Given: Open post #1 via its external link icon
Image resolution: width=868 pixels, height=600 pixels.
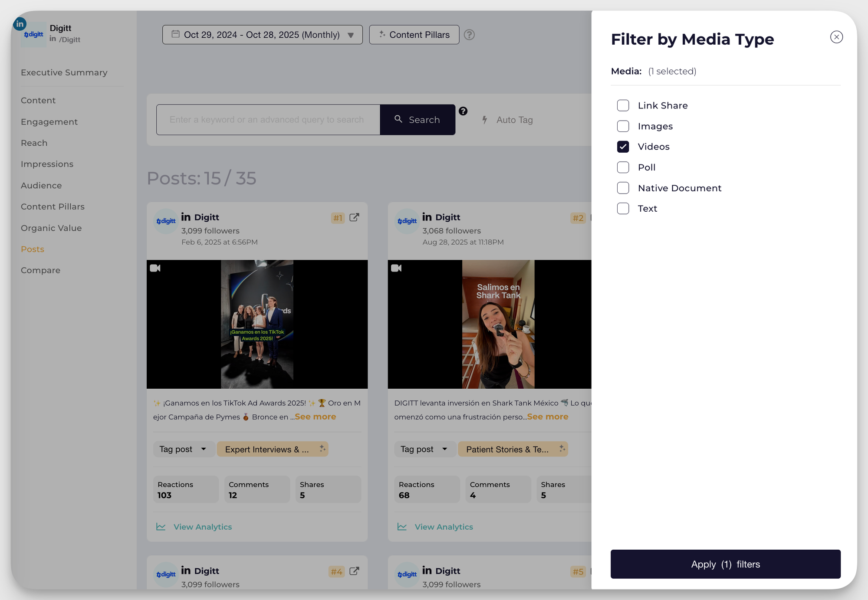Looking at the screenshot, I should 355,218.
